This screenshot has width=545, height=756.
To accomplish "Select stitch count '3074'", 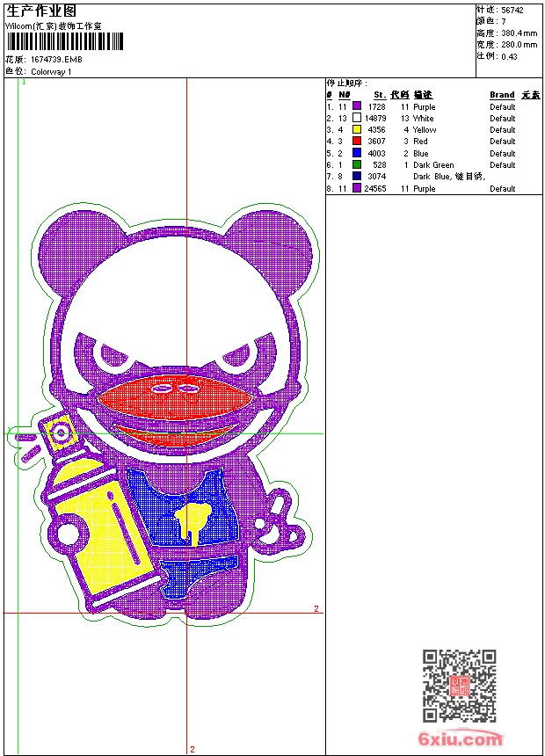I will pyautogui.click(x=377, y=177).
